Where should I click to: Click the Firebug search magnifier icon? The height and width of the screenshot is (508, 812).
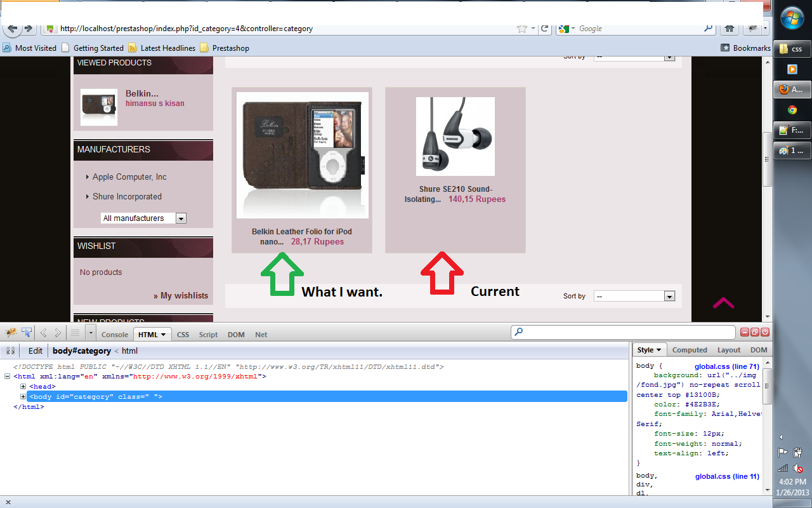(519, 331)
